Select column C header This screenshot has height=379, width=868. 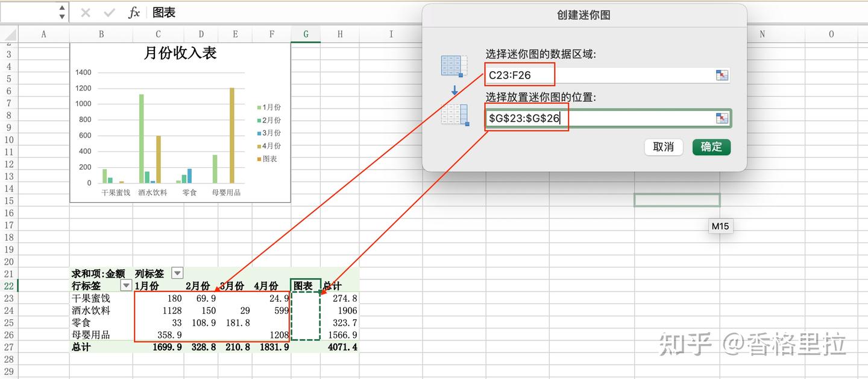tap(158, 34)
